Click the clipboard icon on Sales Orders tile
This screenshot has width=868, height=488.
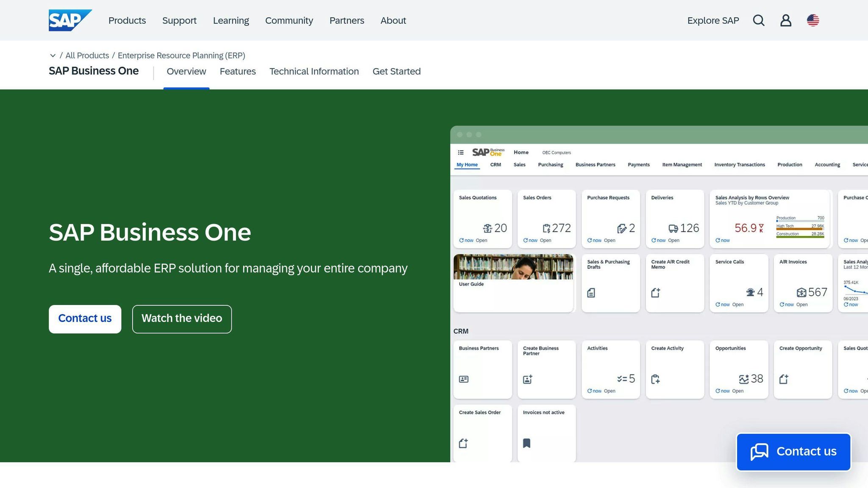[x=548, y=228]
